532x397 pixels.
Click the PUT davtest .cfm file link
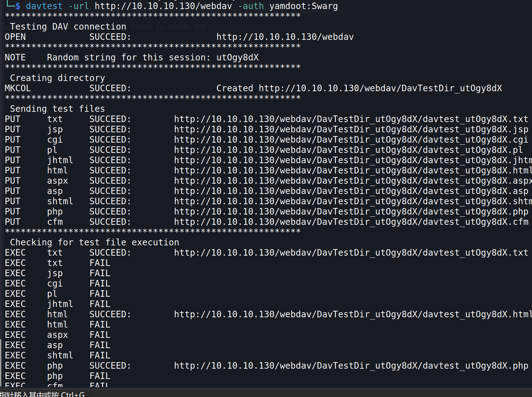point(351,222)
